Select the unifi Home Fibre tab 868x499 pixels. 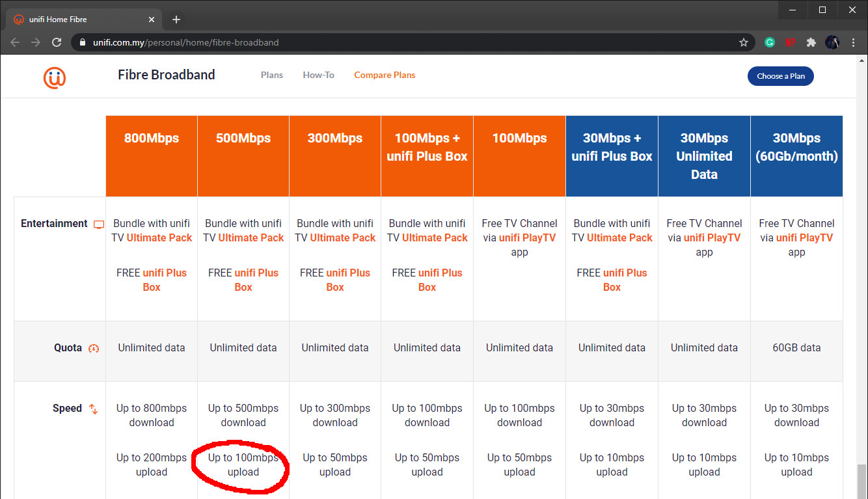pos(83,20)
